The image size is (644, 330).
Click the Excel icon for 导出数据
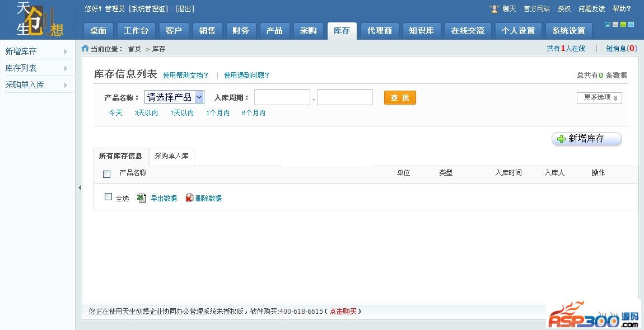(x=142, y=198)
